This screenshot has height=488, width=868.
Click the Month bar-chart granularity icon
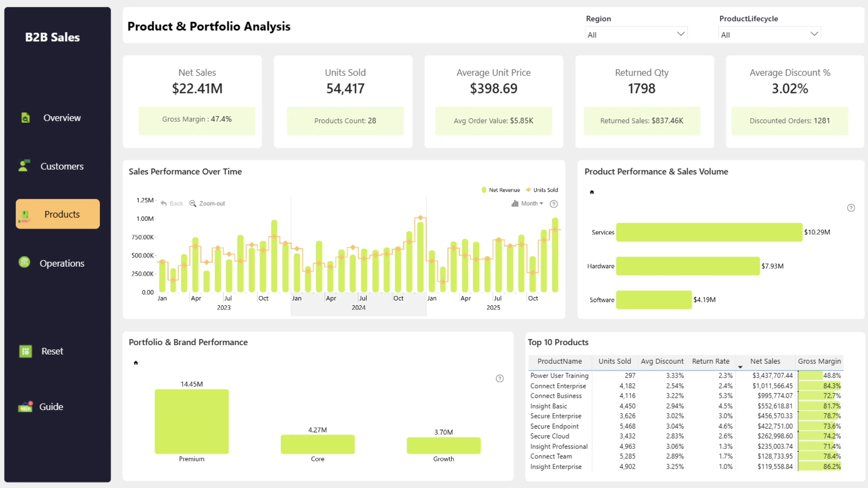515,204
